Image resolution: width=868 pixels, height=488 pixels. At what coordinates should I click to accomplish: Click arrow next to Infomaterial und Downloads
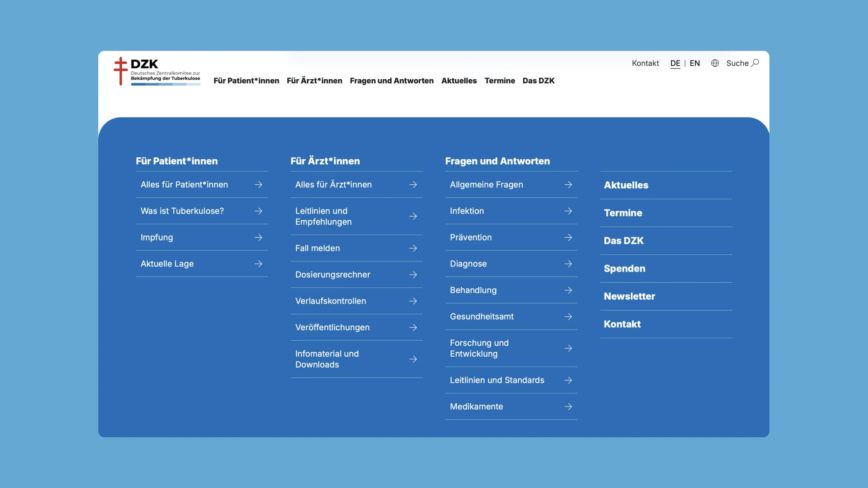click(x=413, y=359)
